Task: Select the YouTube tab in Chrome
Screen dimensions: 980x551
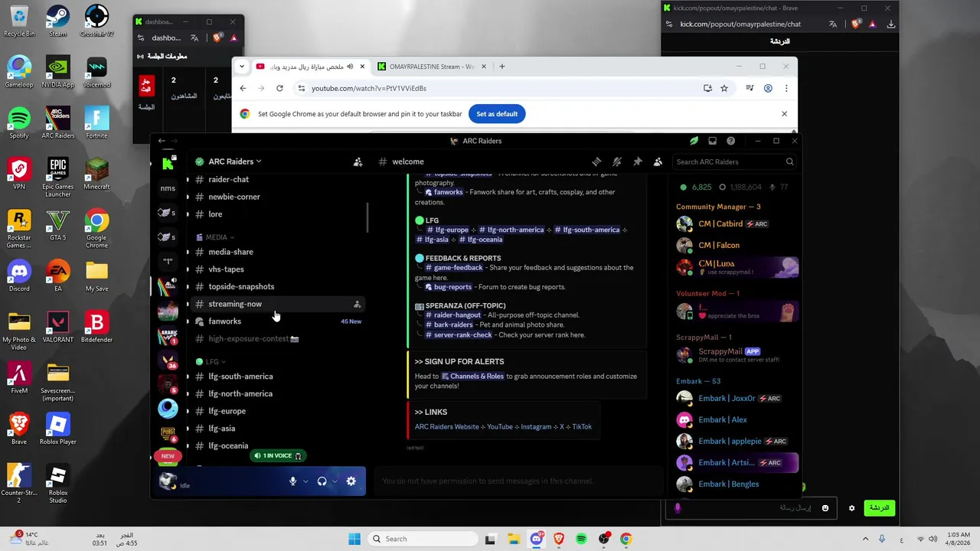Action: coord(310,67)
